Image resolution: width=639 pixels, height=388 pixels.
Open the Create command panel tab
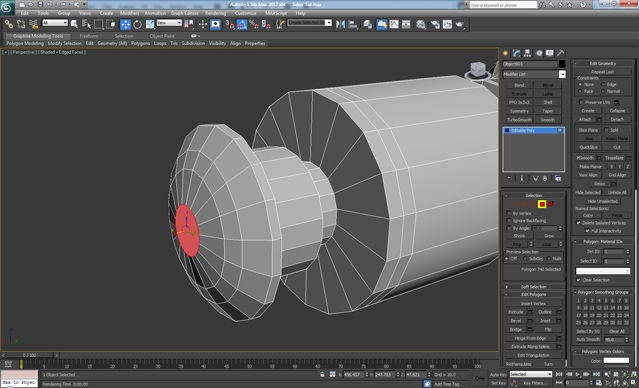coord(506,53)
